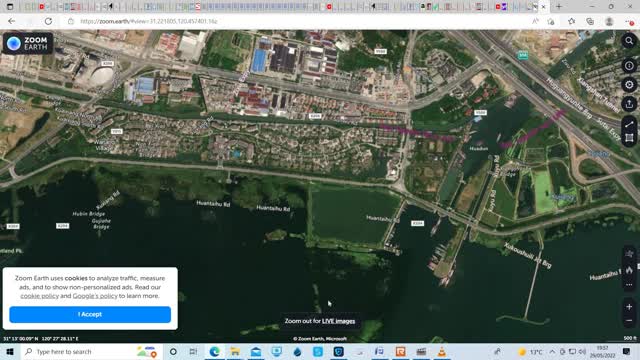Screen dimensions: 640x360
Task: Click the browser back arrow
Action: pos(11,21)
